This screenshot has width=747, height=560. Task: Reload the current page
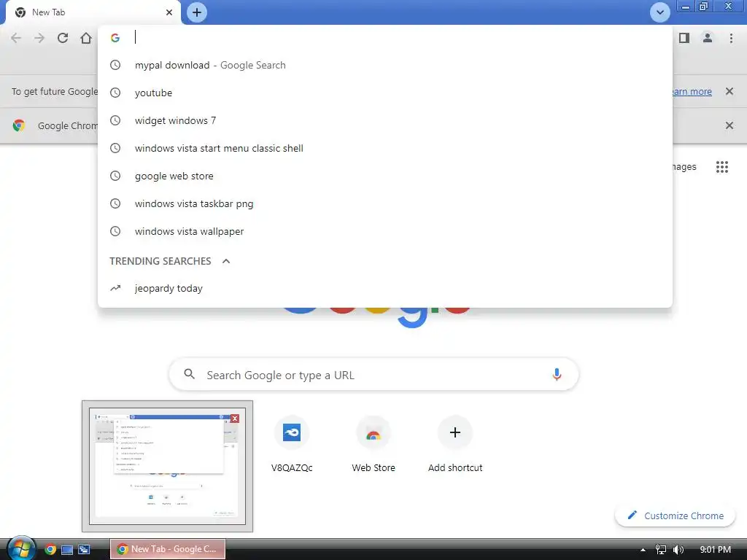63,38
